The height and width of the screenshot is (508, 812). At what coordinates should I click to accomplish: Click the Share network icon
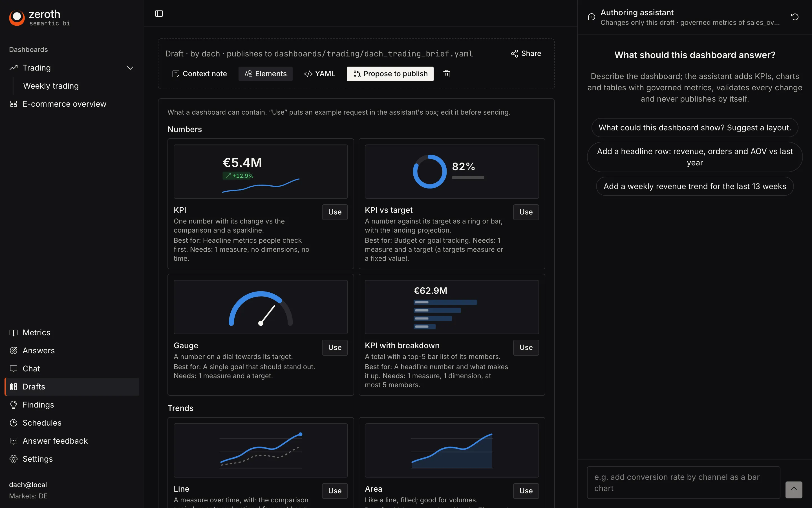tap(514, 53)
